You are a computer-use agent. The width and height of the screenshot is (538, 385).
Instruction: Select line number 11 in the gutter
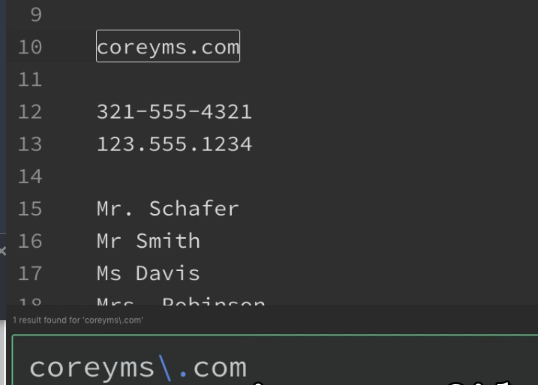click(30, 79)
